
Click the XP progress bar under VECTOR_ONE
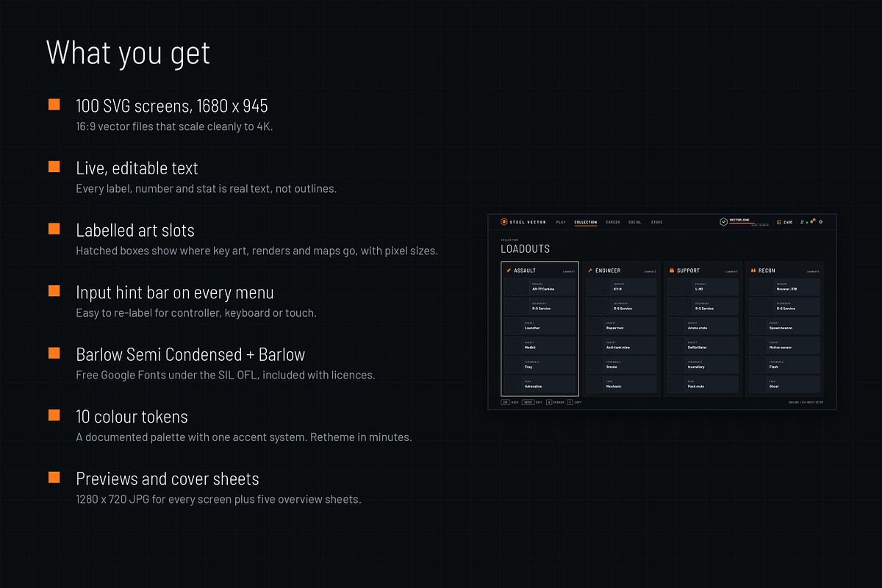point(749,223)
